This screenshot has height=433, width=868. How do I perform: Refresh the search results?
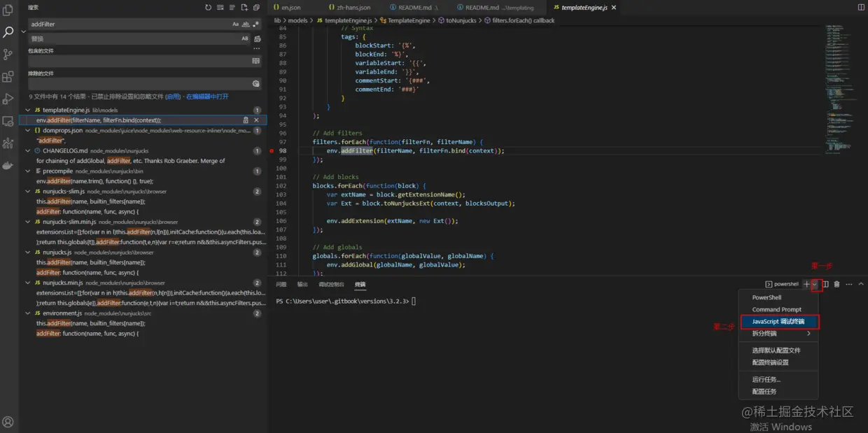tap(208, 8)
